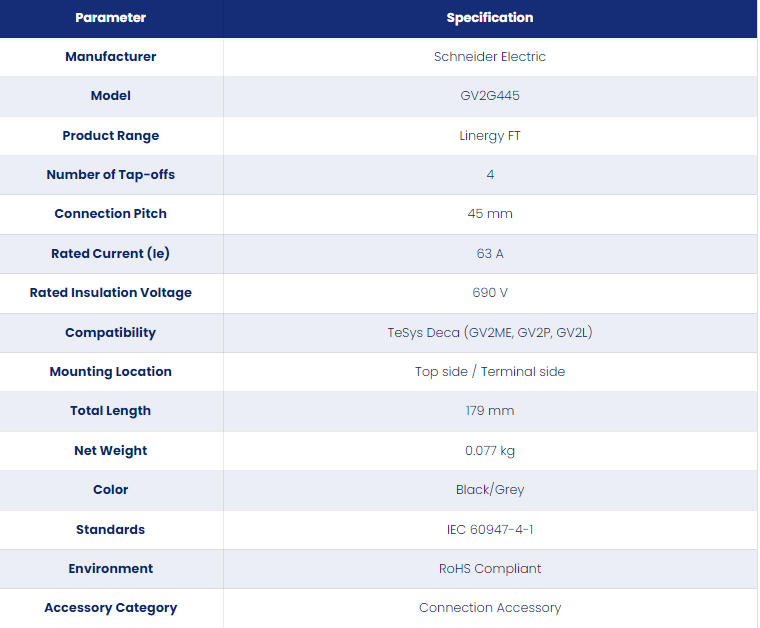Select the Manufacturer row label
This screenshot has height=628, width=760.
point(111,57)
